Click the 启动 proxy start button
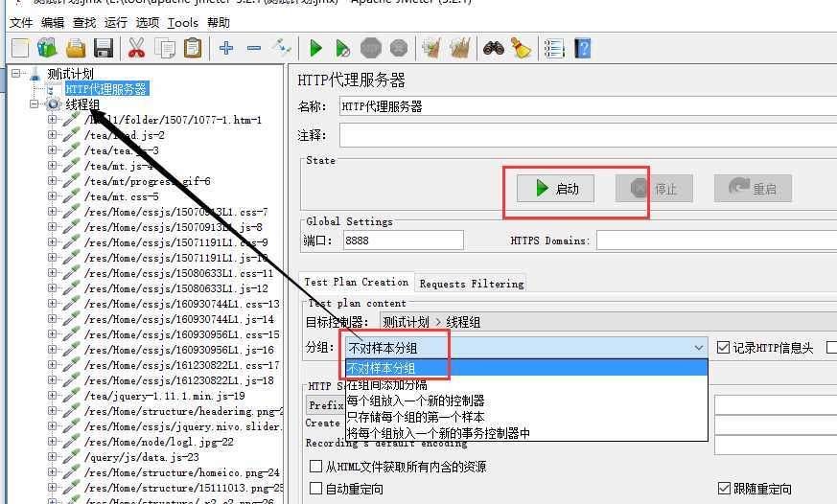837x504 pixels. [555, 188]
